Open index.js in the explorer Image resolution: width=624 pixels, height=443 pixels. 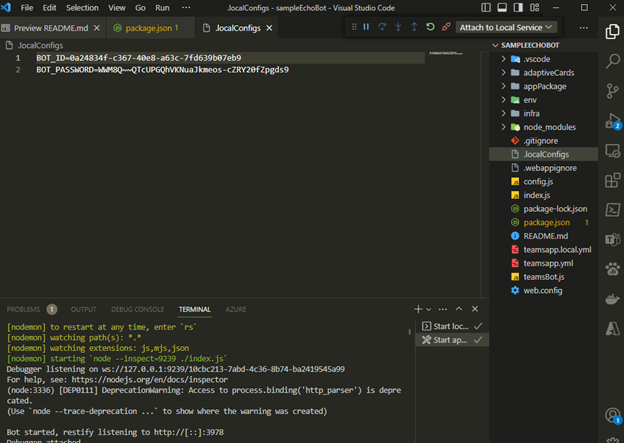tap(544, 195)
